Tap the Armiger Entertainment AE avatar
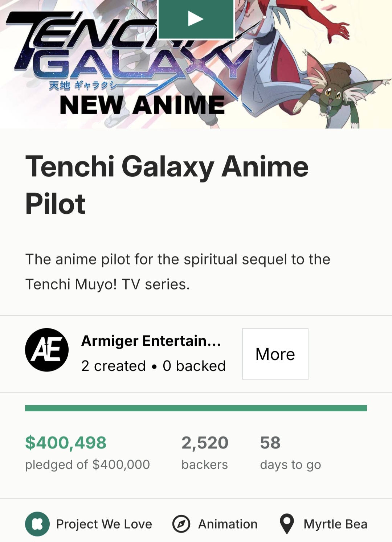The height and width of the screenshot is (542, 392). [x=47, y=350]
